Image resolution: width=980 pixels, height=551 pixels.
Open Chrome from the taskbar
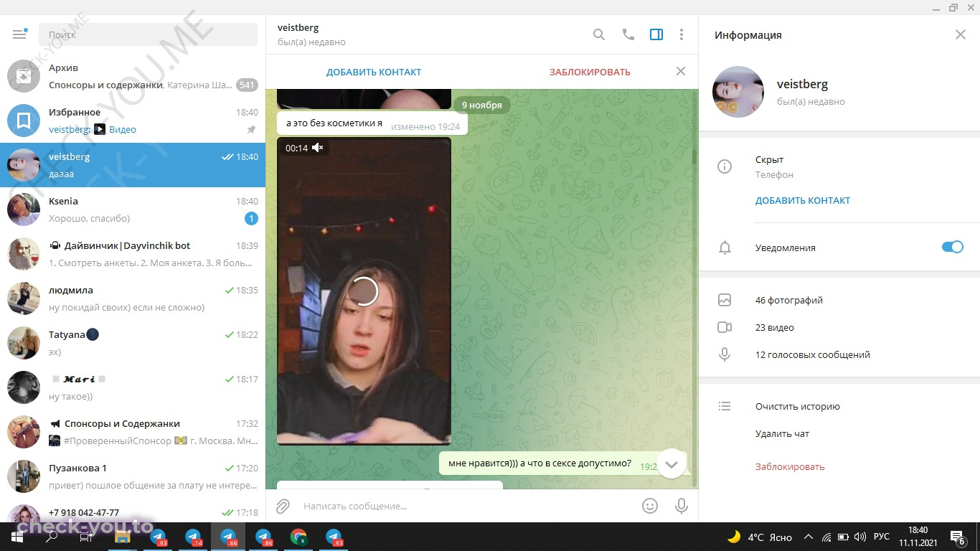298,537
